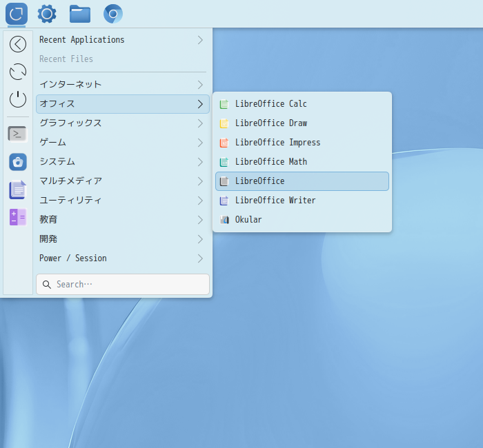Open the software store bag icon
The image size is (483, 448).
point(18,162)
